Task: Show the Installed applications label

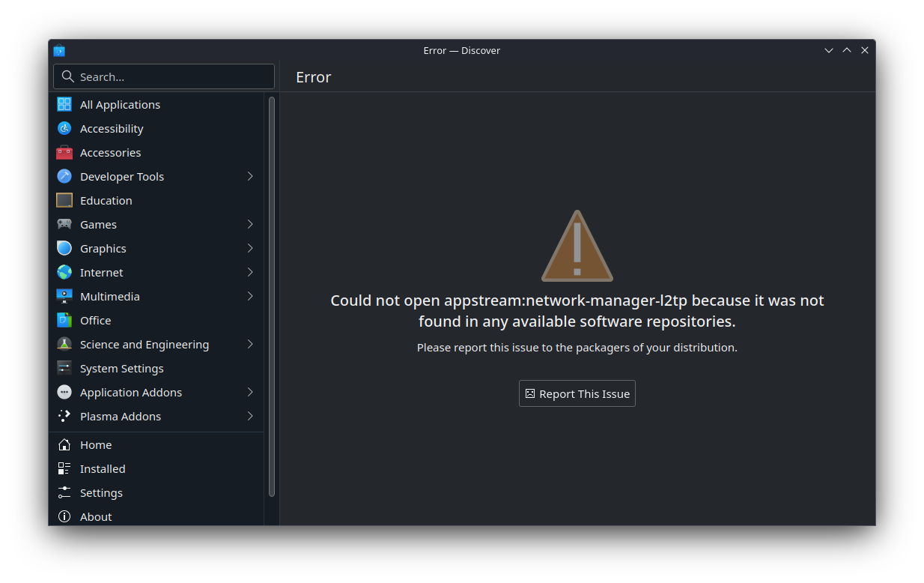Action: click(x=103, y=469)
